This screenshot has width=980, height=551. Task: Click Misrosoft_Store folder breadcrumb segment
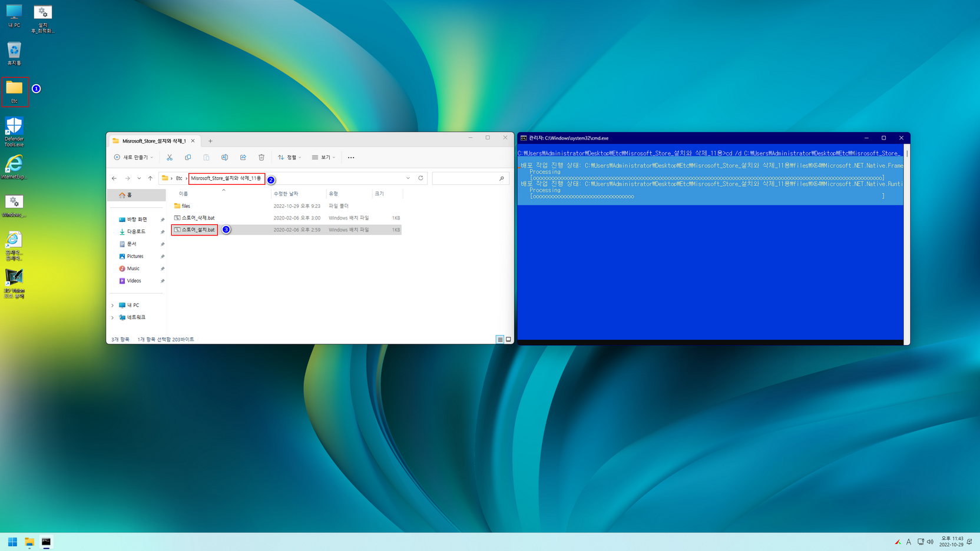pyautogui.click(x=226, y=178)
